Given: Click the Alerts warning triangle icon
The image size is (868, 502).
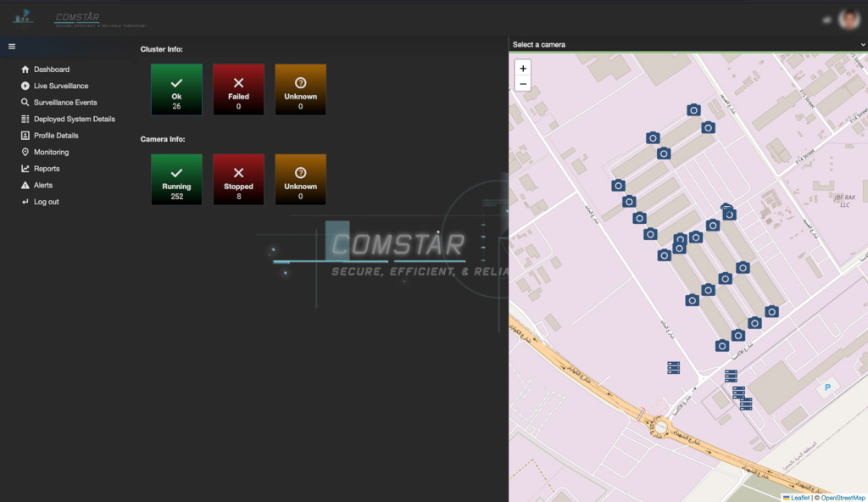Looking at the screenshot, I should (x=25, y=185).
